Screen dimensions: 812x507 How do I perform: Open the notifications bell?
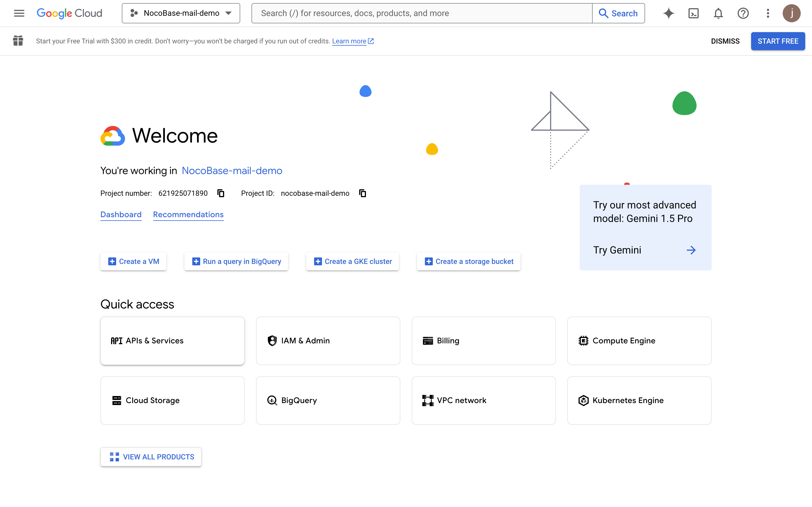pos(718,13)
